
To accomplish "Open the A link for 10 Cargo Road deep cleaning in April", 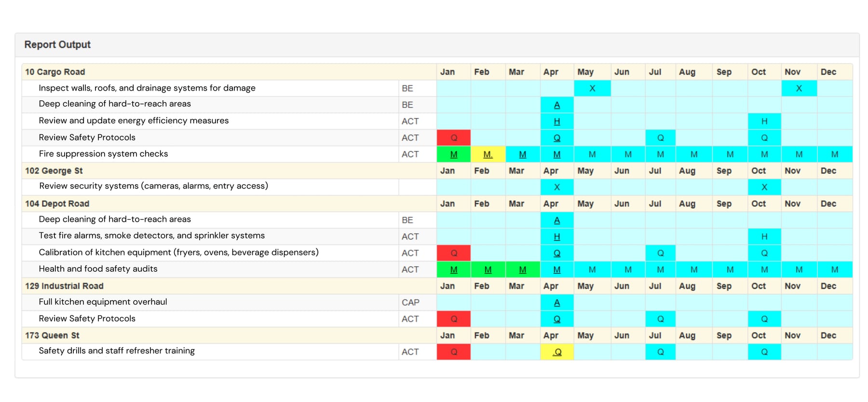I will (x=557, y=105).
